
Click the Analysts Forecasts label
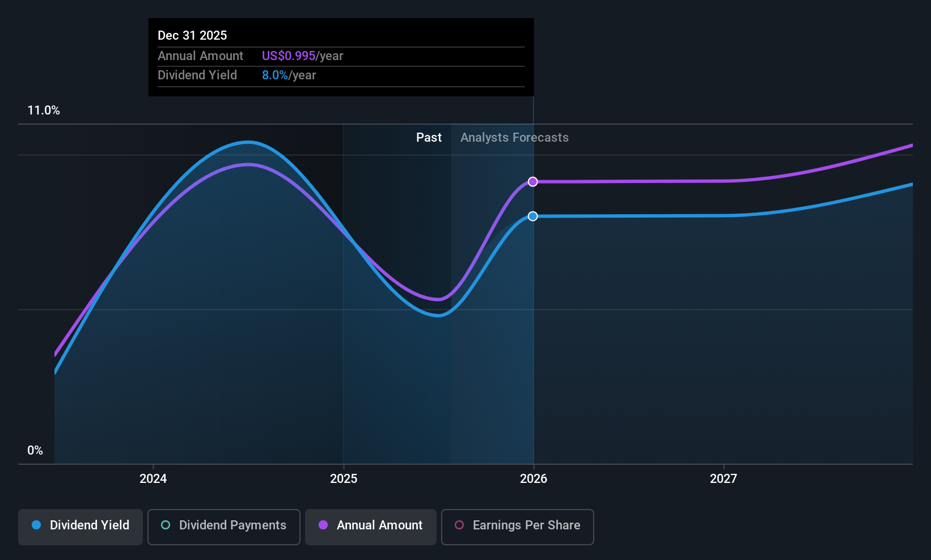pos(514,138)
